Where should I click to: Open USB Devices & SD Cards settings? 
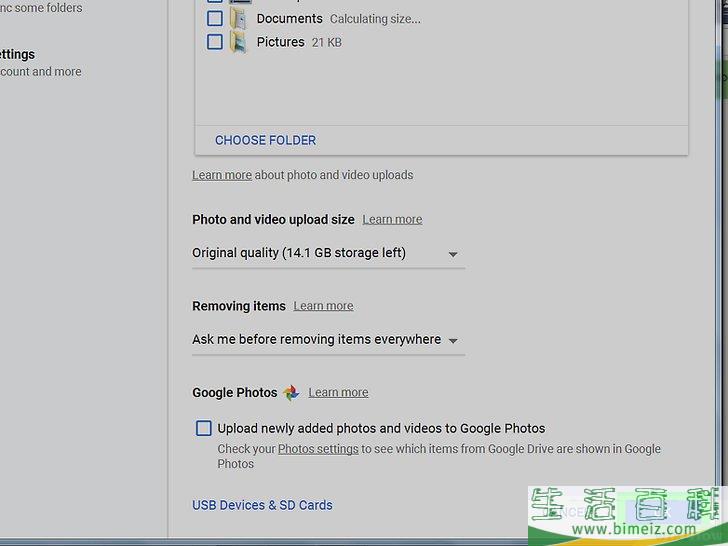point(262,505)
